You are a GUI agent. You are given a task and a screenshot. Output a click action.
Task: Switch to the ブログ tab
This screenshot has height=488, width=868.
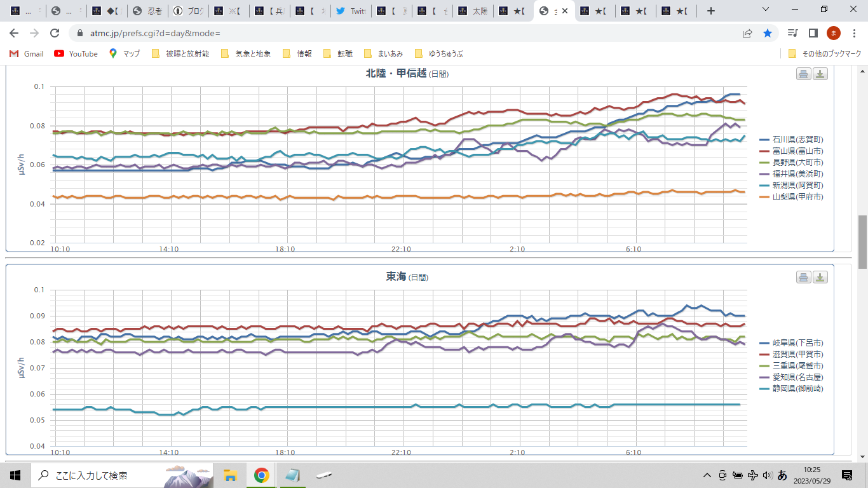pos(187,11)
